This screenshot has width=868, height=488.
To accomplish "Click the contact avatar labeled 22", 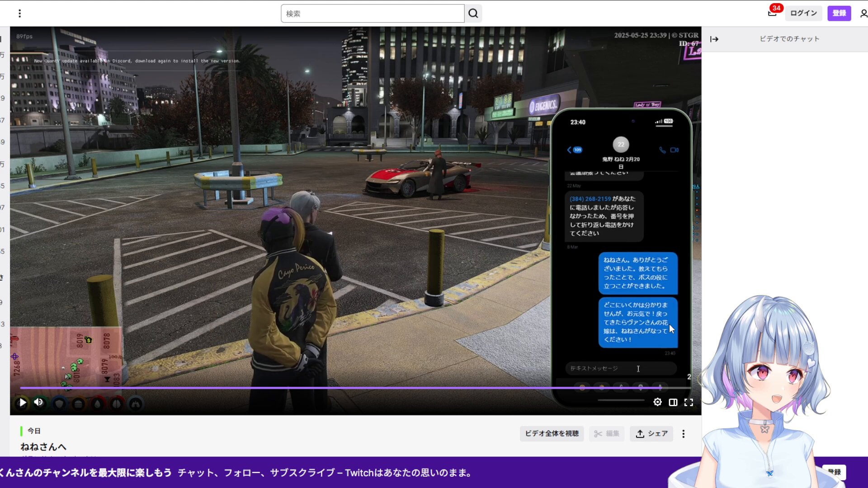I will coord(621,145).
